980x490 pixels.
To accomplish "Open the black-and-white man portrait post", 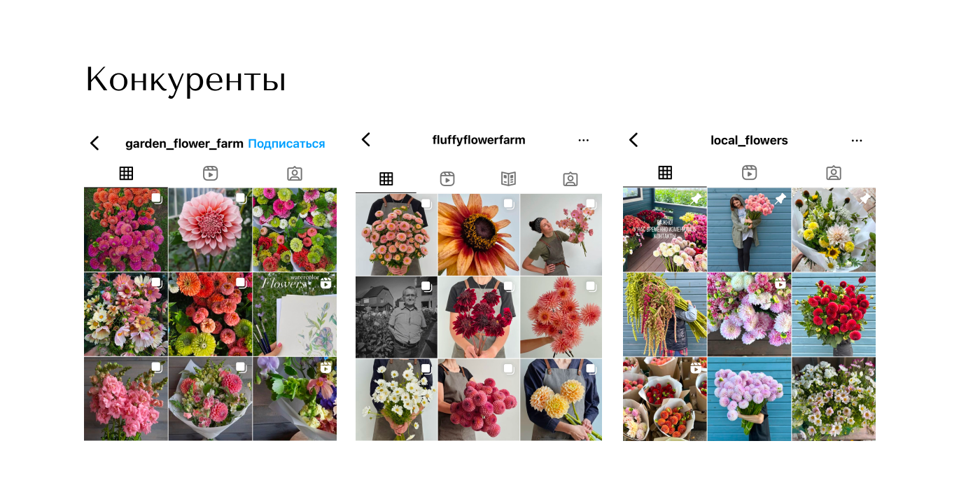I will (x=396, y=317).
